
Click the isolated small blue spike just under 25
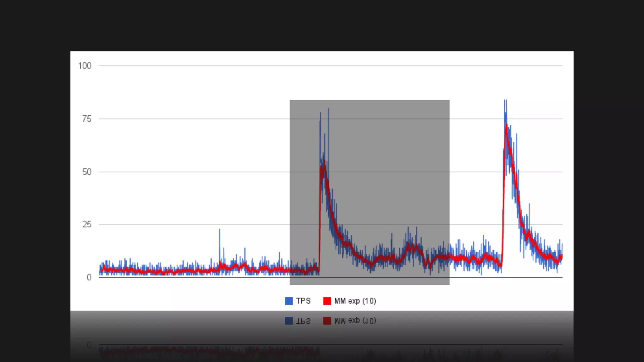[x=219, y=233]
